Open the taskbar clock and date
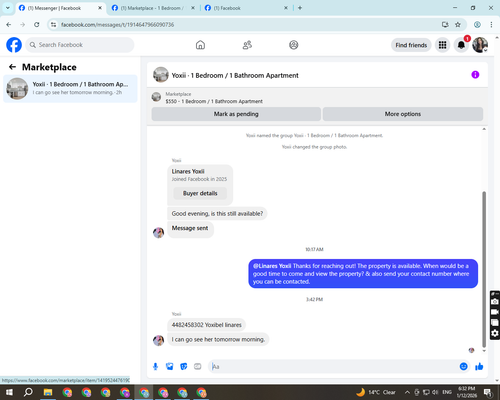Image resolution: width=500 pixels, height=400 pixels. (466, 392)
